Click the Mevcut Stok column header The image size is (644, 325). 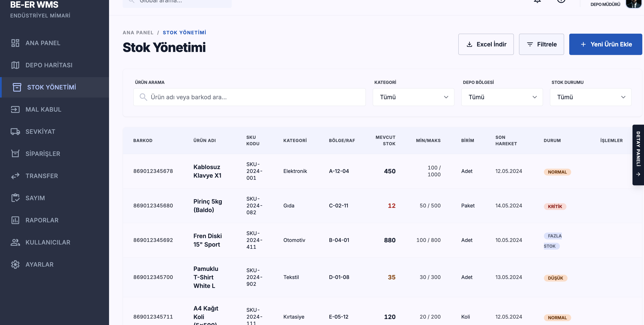(x=385, y=141)
